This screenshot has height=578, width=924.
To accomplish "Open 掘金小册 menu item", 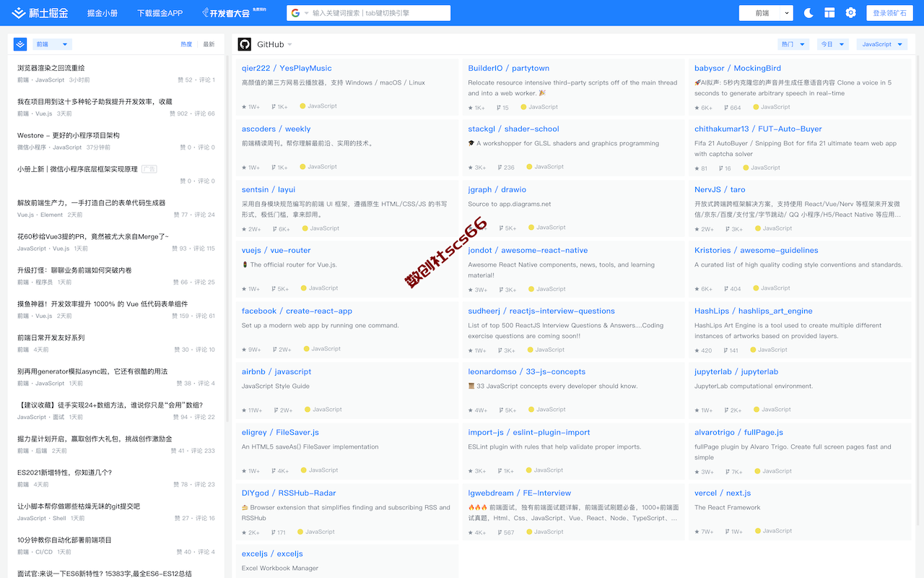I will pos(103,13).
